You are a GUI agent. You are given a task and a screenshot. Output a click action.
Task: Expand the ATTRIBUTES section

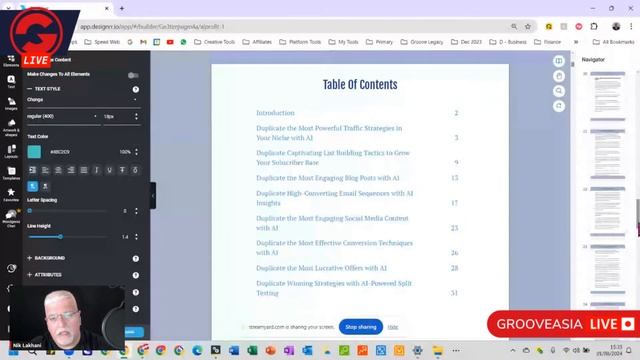(x=44, y=275)
